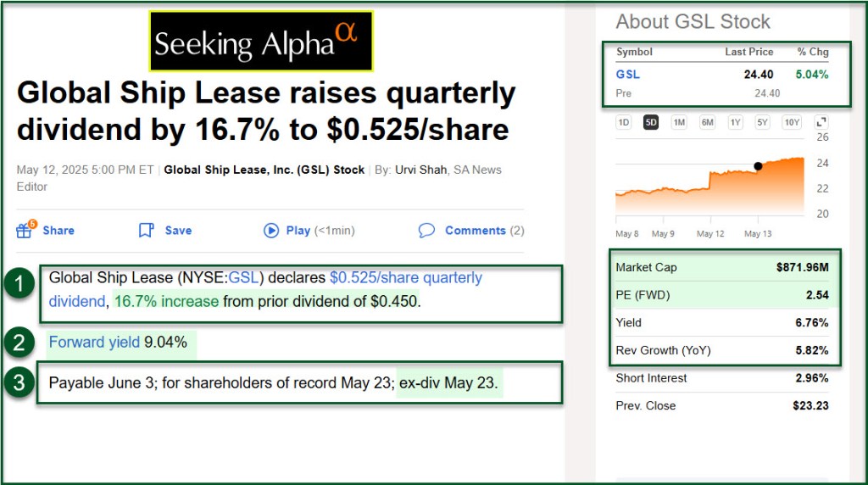Click the black price marker on chart
Screen dimensions: 868x485
coord(758,166)
